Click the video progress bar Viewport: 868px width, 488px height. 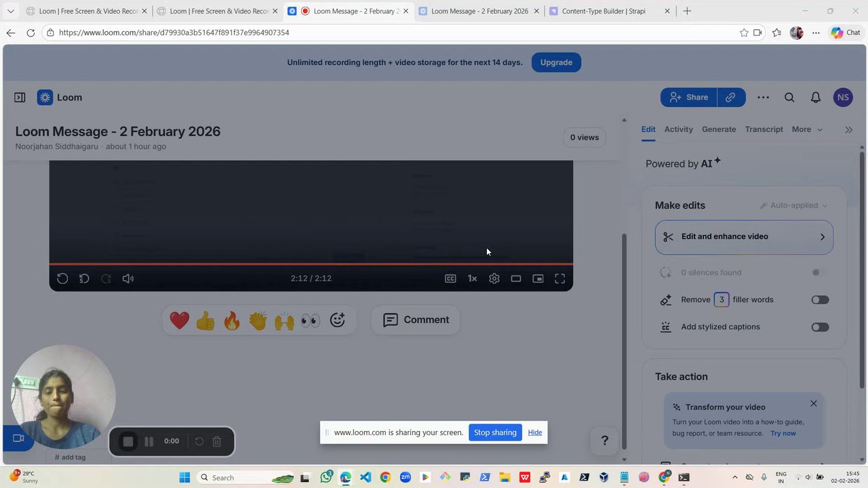tap(311, 264)
